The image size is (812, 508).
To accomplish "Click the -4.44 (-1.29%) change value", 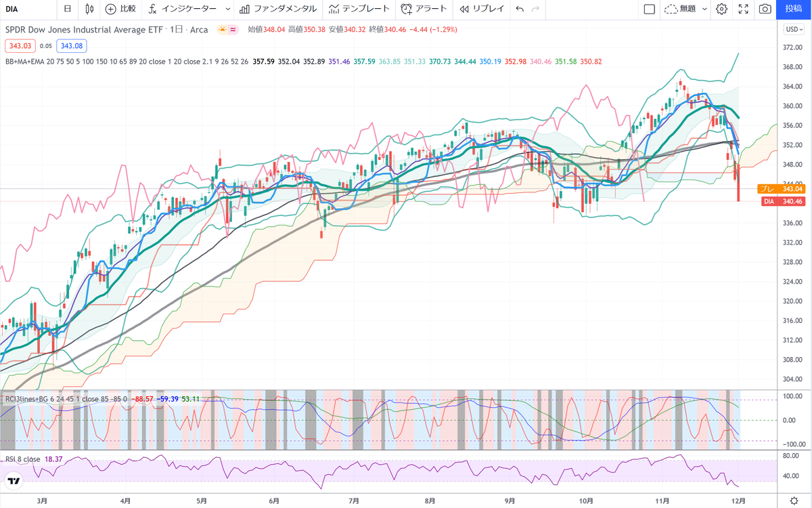I will tap(433, 30).
